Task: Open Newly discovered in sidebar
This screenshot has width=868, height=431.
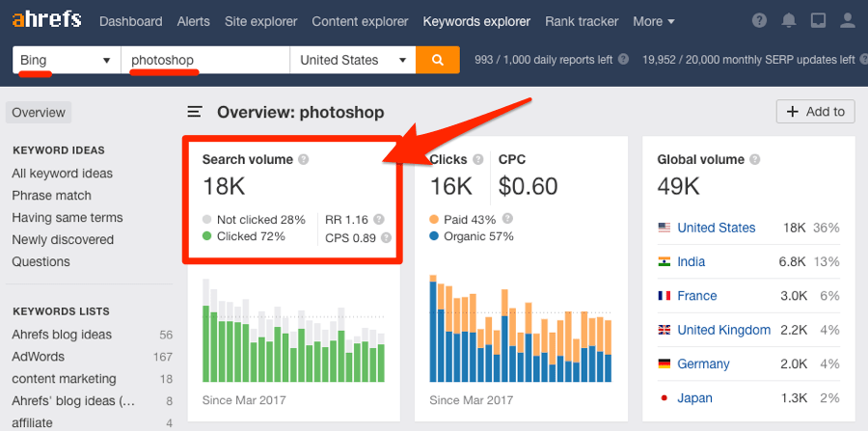Action: [x=63, y=239]
